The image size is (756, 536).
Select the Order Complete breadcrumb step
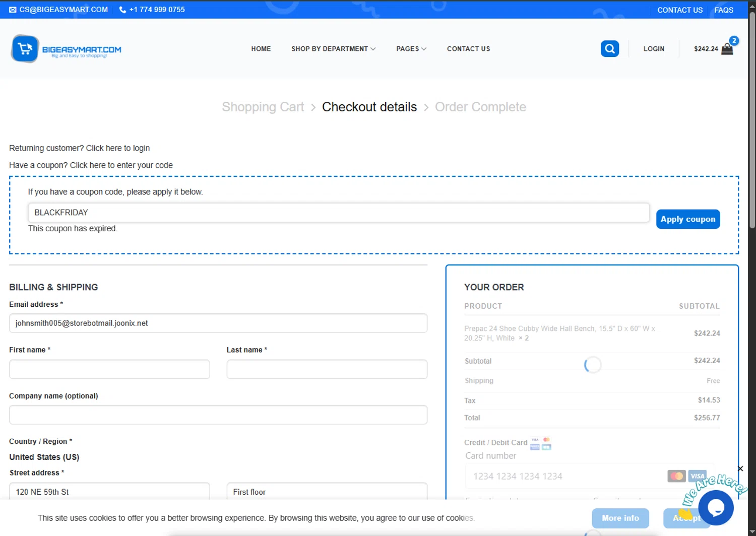(x=480, y=107)
